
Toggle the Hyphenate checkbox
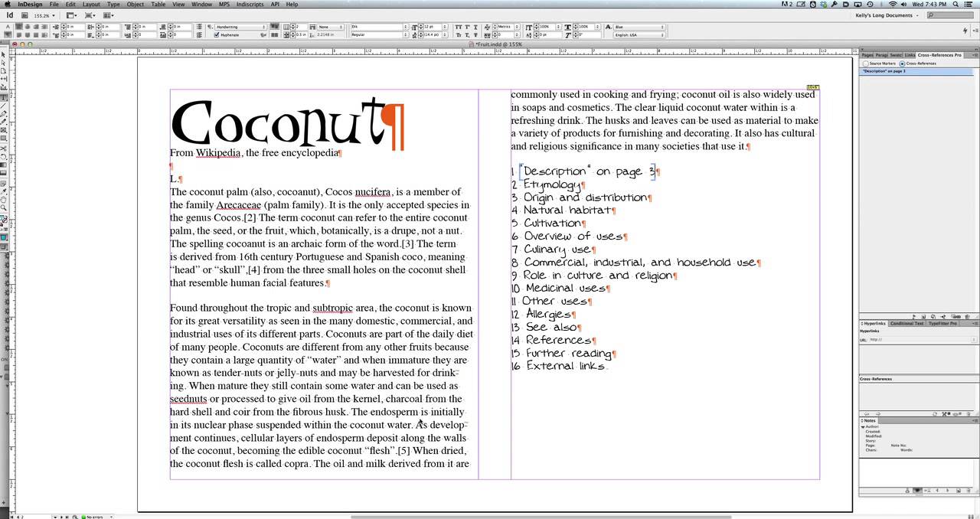pos(217,34)
